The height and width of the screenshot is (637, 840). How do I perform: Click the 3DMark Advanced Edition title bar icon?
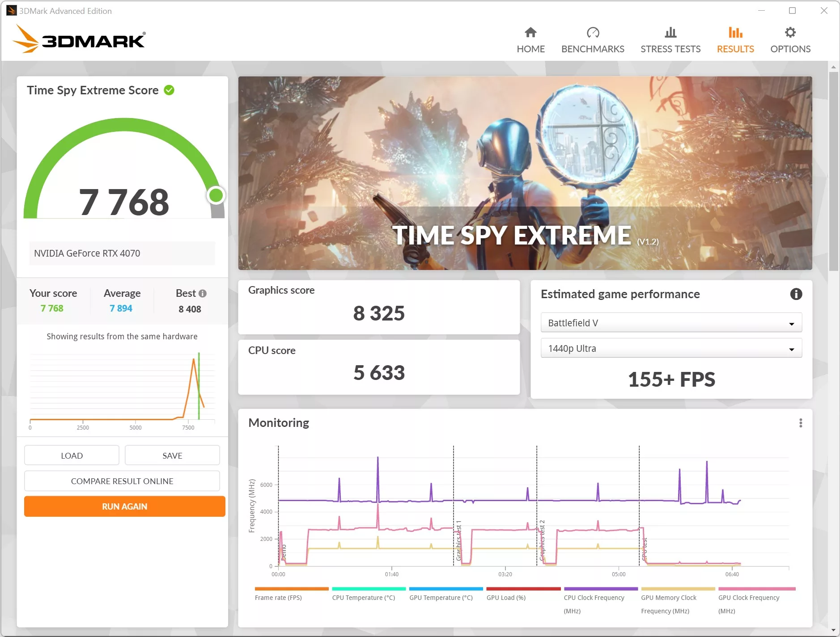11,10
